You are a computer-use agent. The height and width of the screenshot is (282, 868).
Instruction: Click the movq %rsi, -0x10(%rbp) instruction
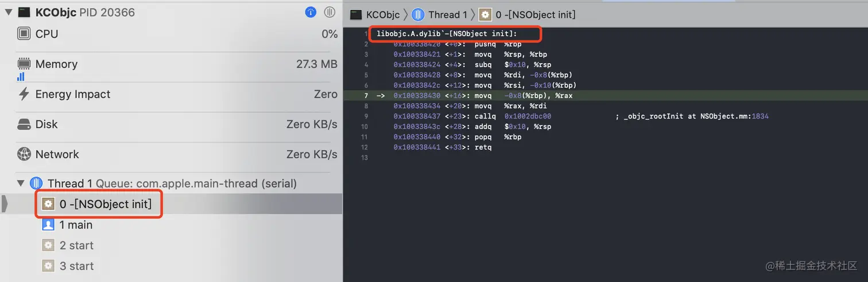pyautogui.click(x=525, y=85)
